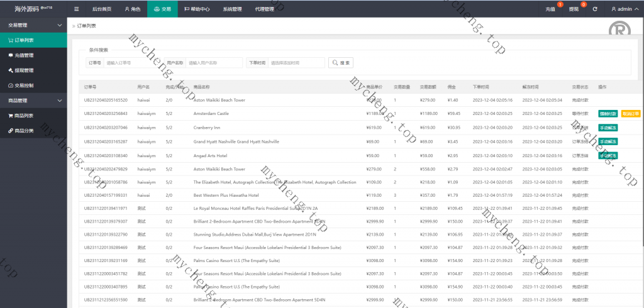This screenshot has height=308, width=644.
Task: Select 系统管理 in the top navigation
Action: [x=232, y=9]
